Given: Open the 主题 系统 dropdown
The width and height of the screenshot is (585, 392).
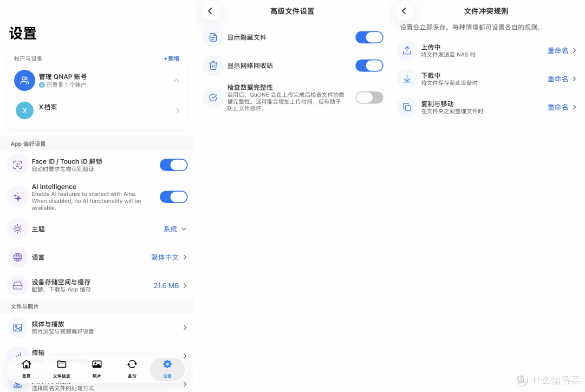Looking at the screenshot, I should pyautogui.click(x=174, y=229).
